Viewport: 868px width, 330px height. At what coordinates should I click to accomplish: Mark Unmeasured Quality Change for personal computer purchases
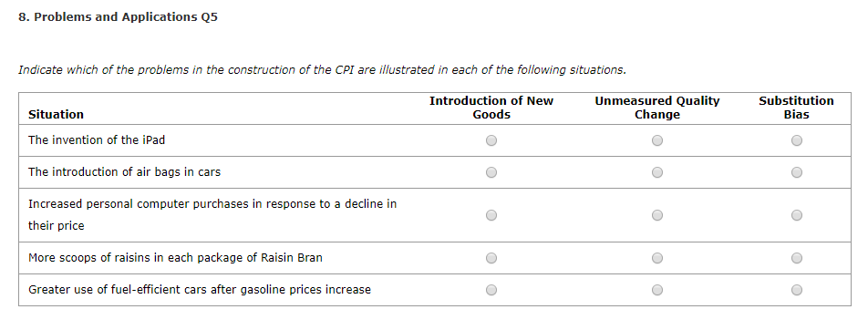pos(657,215)
